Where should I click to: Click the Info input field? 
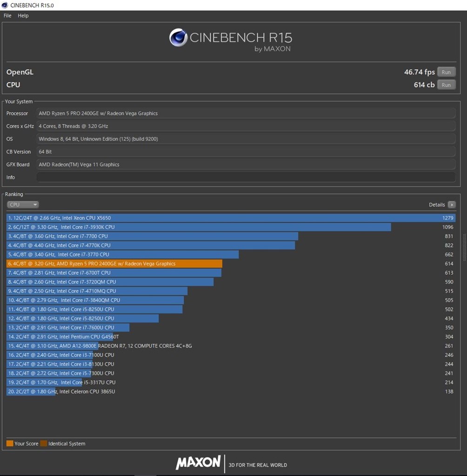click(246, 177)
